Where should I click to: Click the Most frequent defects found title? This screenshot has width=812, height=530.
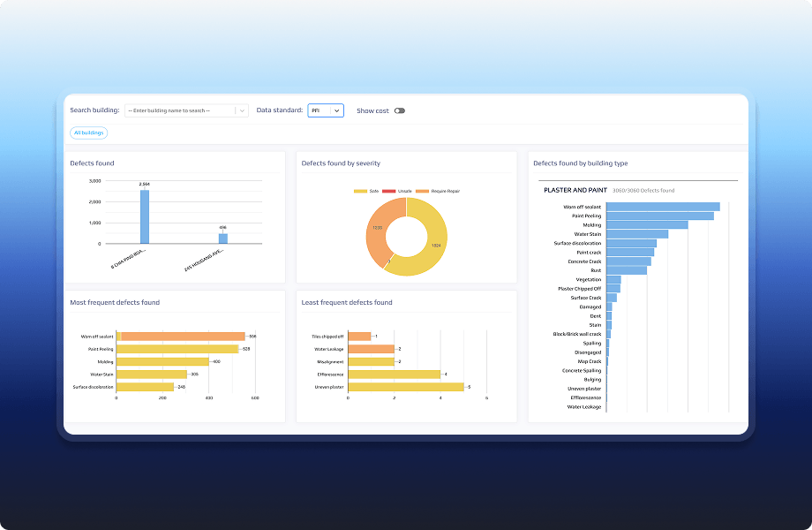[x=115, y=303]
